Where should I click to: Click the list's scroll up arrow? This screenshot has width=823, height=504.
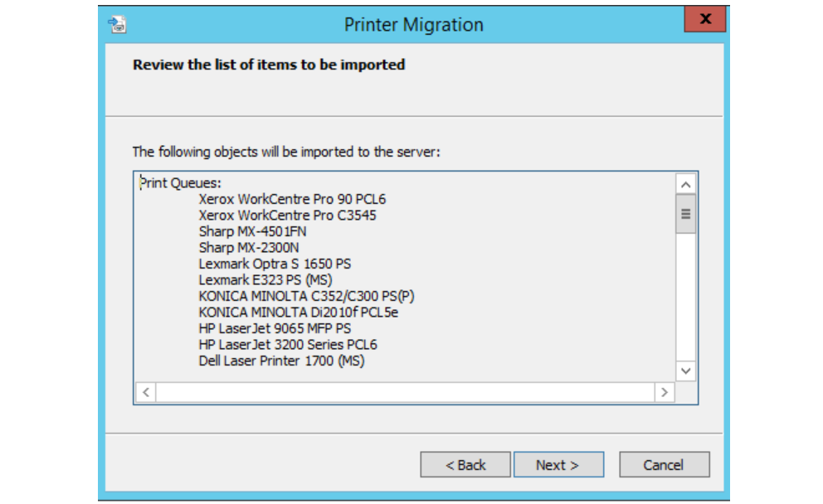tap(685, 185)
